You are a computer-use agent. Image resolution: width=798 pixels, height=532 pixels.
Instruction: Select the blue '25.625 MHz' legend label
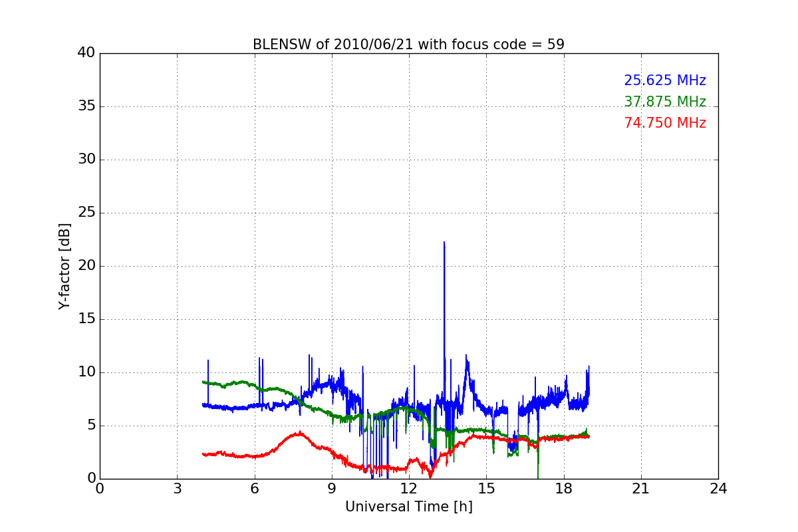pos(665,80)
